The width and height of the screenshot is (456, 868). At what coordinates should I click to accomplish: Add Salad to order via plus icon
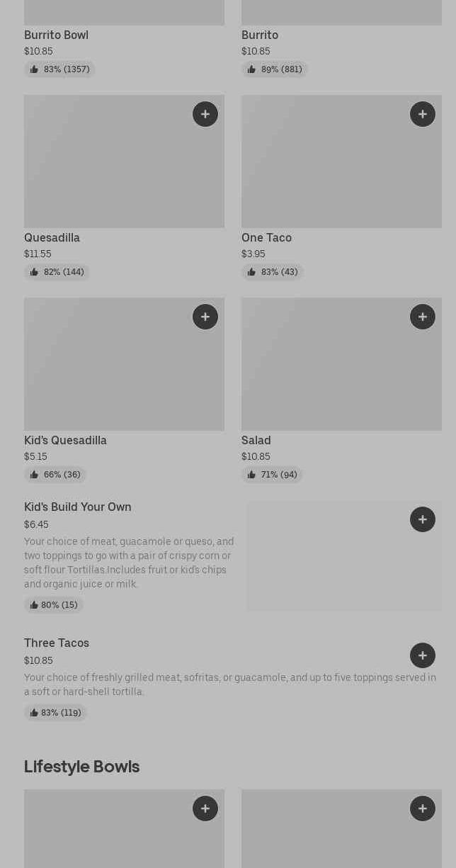coord(423,317)
